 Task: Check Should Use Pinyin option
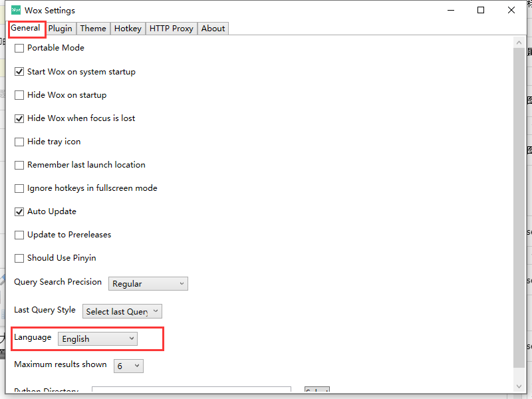19,258
